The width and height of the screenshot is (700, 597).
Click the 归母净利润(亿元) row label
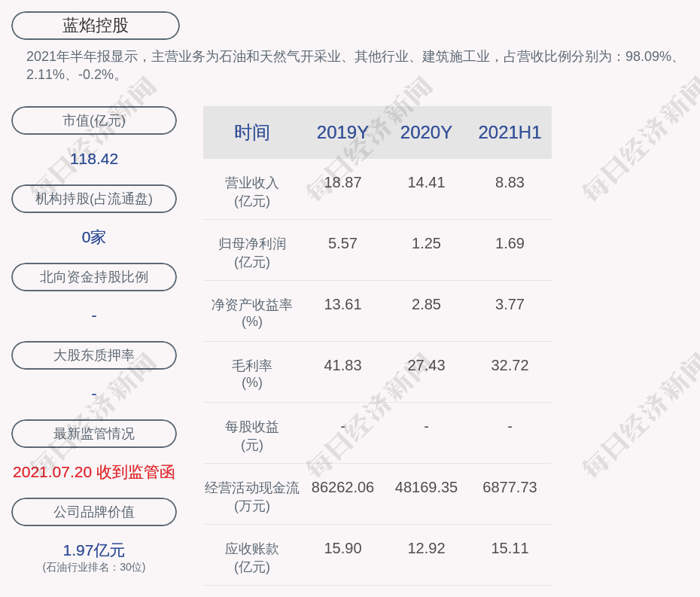(x=252, y=253)
